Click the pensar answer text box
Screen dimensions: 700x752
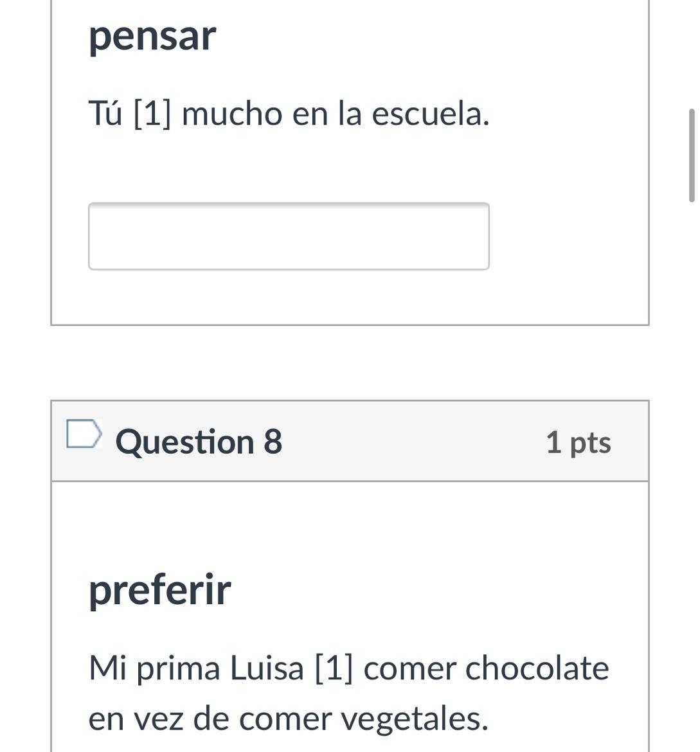click(289, 237)
